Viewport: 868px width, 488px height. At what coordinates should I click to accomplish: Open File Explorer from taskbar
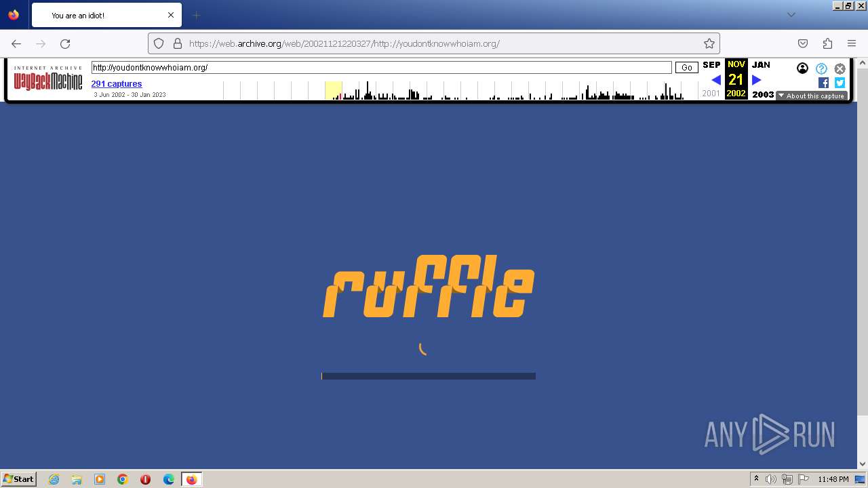[77, 479]
